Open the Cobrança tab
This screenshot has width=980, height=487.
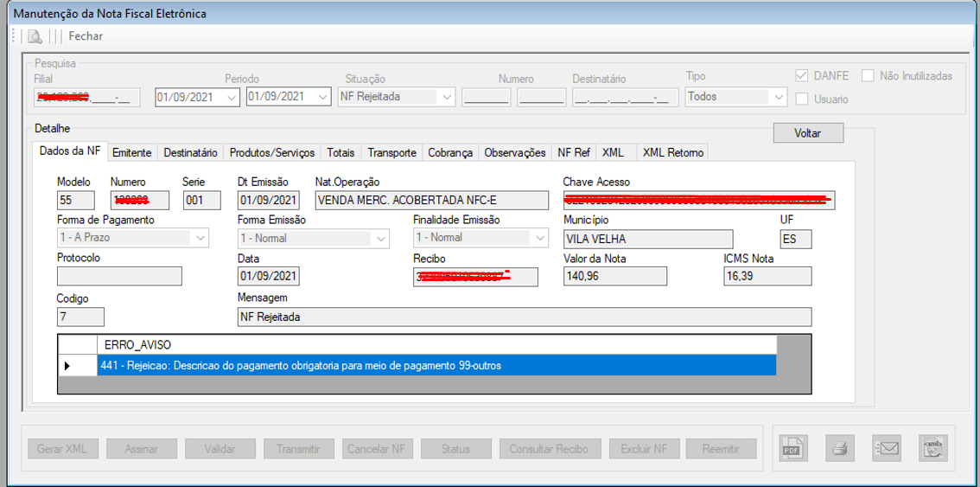(x=450, y=152)
